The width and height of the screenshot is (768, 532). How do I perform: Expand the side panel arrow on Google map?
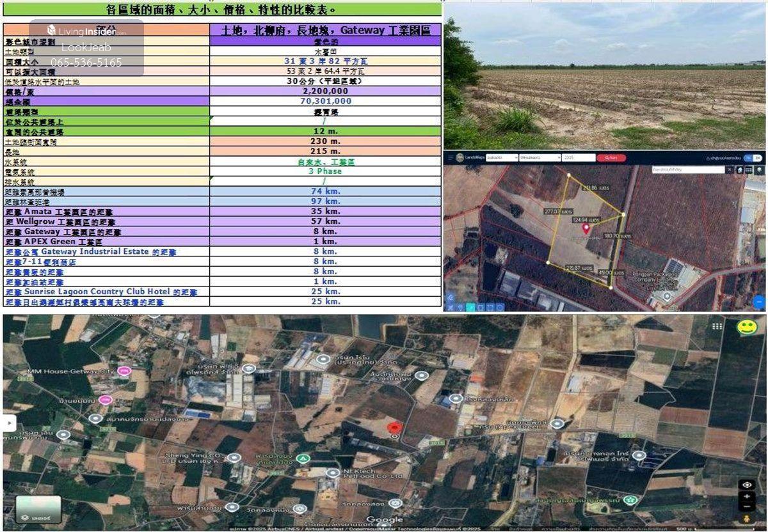[10, 423]
